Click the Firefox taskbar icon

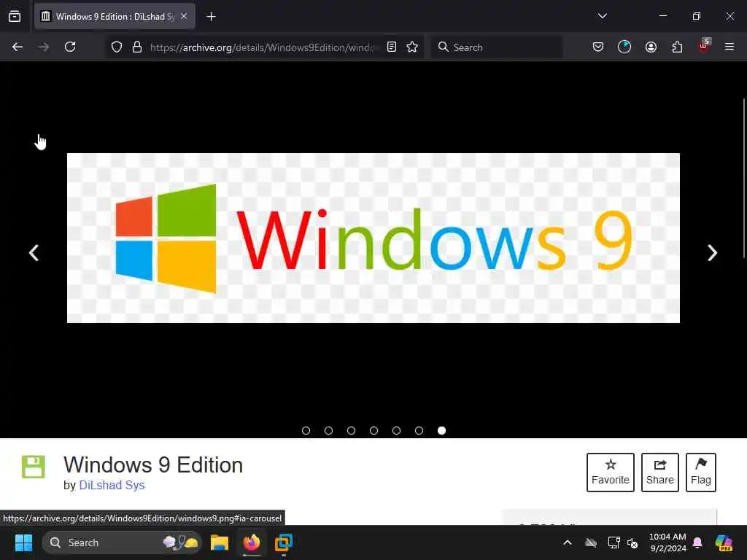click(x=252, y=542)
